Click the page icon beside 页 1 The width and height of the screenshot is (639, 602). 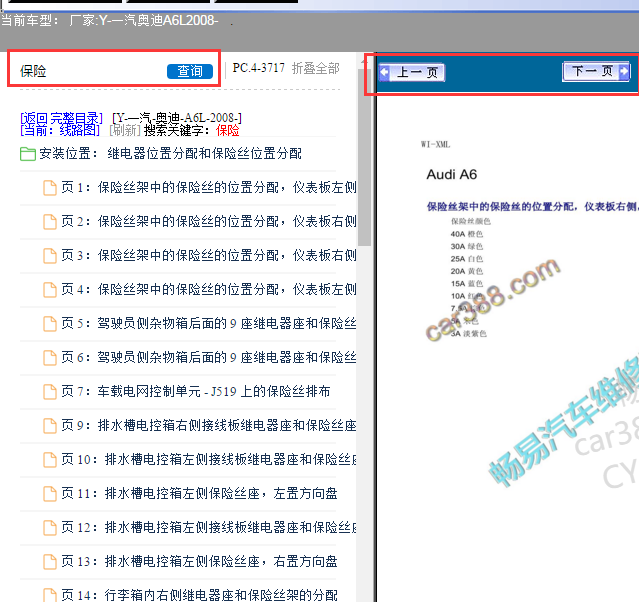pyautogui.click(x=50, y=188)
